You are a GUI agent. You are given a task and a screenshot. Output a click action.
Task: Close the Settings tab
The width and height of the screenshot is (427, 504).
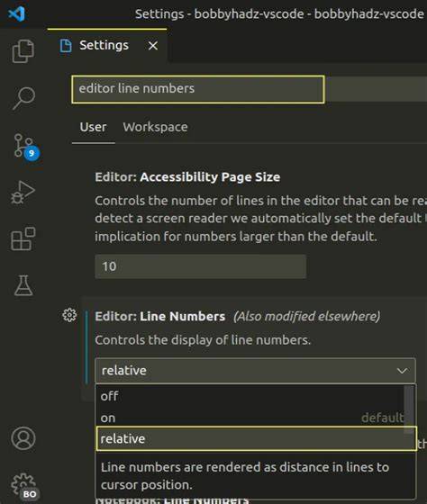(153, 46)
